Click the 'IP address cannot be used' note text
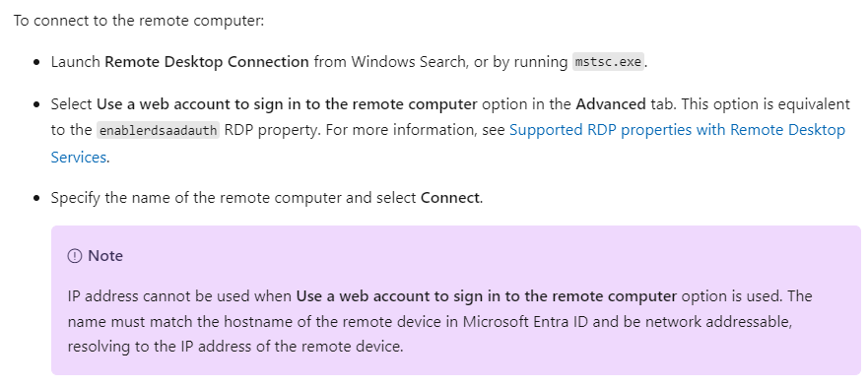Screen dimensions: 868x386 pos(159,296)
